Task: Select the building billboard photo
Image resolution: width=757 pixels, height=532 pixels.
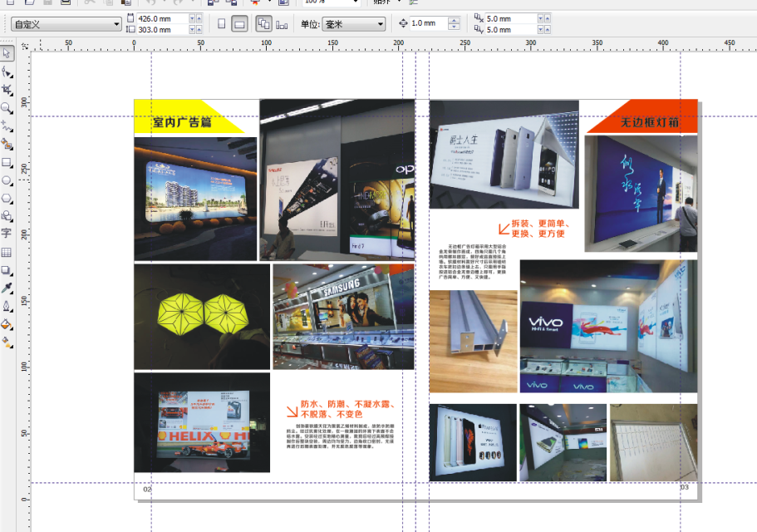Action: point(195,199)
